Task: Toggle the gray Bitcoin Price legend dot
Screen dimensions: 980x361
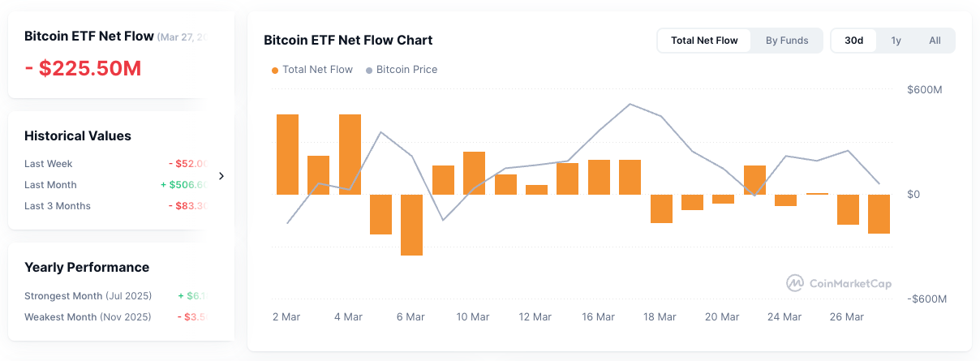Action: point(370,71)
